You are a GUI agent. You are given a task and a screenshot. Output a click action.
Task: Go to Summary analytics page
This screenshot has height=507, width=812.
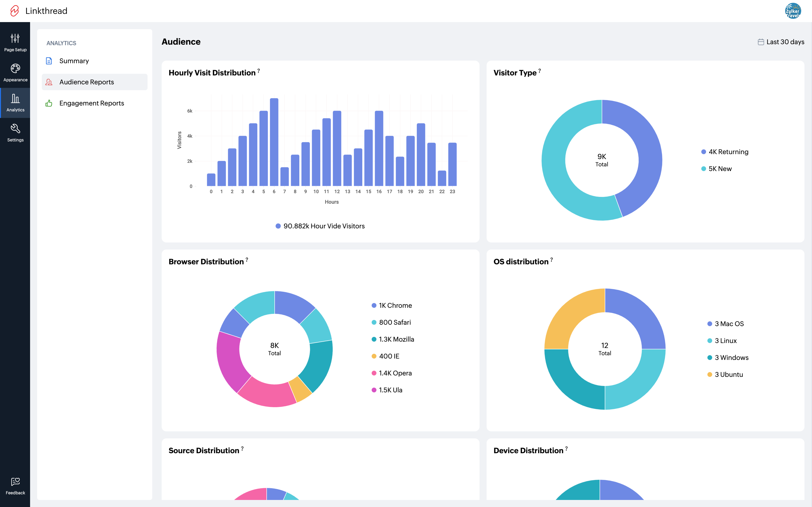[74, 61]
